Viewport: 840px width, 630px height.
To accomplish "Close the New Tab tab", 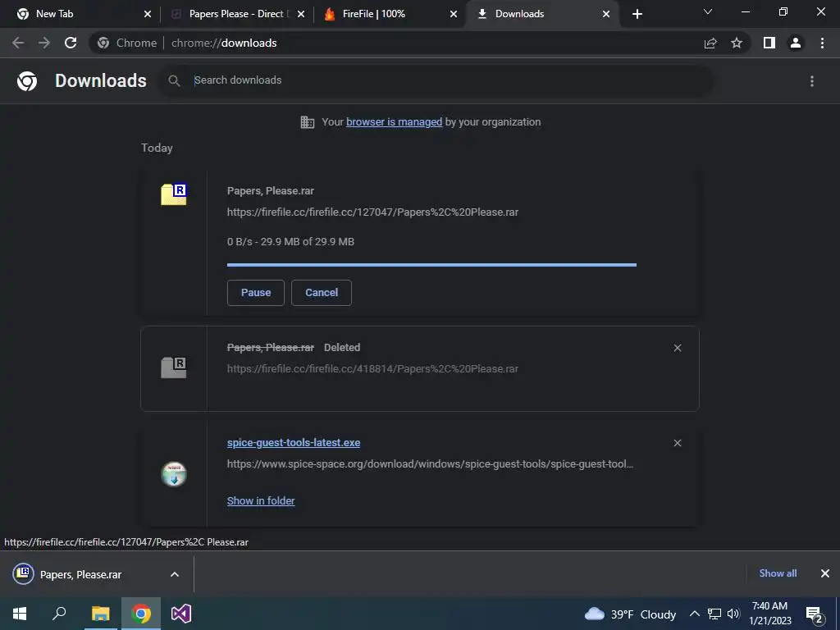I will click(x=148, y=14).
